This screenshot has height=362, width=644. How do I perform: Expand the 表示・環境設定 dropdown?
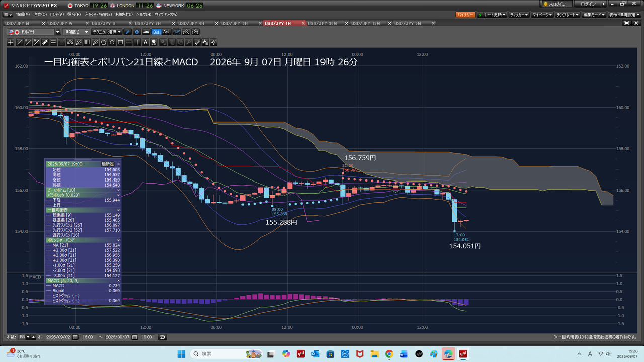(x=625, y=15)
